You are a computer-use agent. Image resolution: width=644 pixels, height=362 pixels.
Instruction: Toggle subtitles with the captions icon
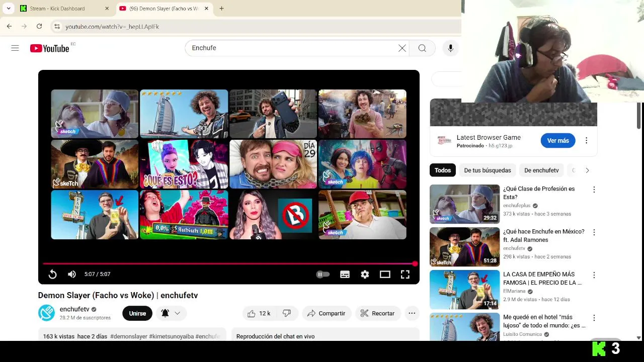(x=345, y=274)
